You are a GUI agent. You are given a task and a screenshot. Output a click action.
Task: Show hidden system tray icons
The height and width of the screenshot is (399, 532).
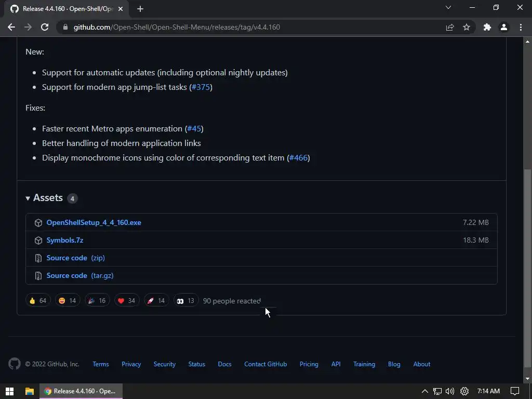coord(425,391)
